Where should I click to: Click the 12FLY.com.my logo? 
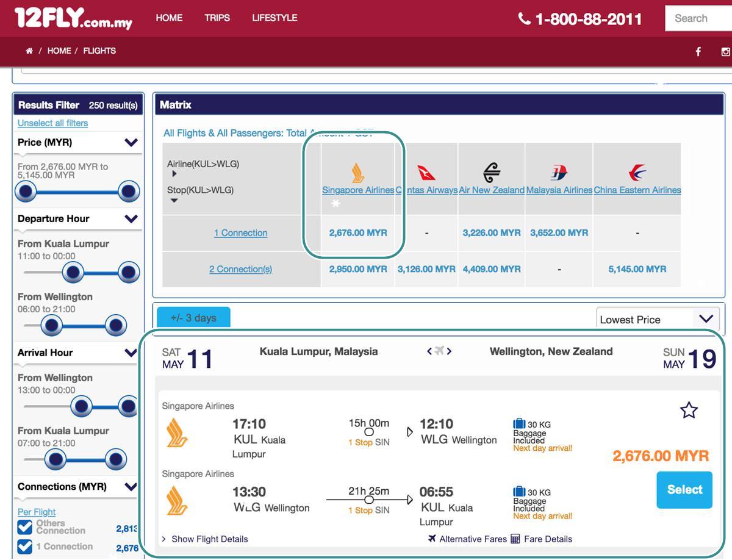[73, 18]
